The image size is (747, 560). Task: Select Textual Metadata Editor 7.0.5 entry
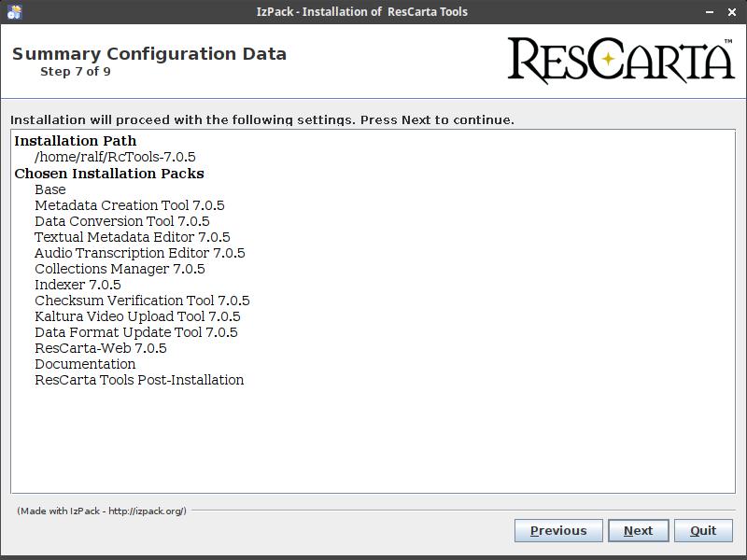pos(133,237)
